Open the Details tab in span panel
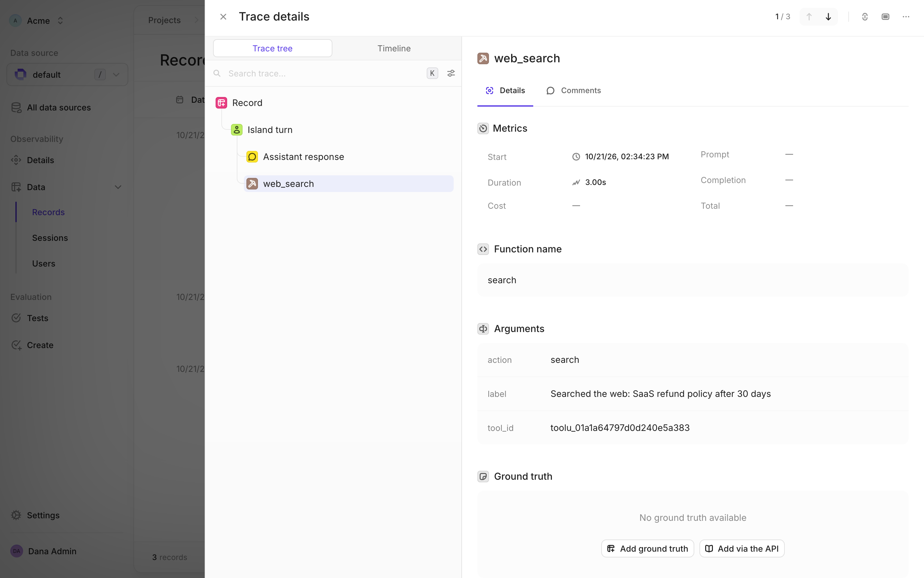Screen dimensions: 924x578 click(505, 91)
